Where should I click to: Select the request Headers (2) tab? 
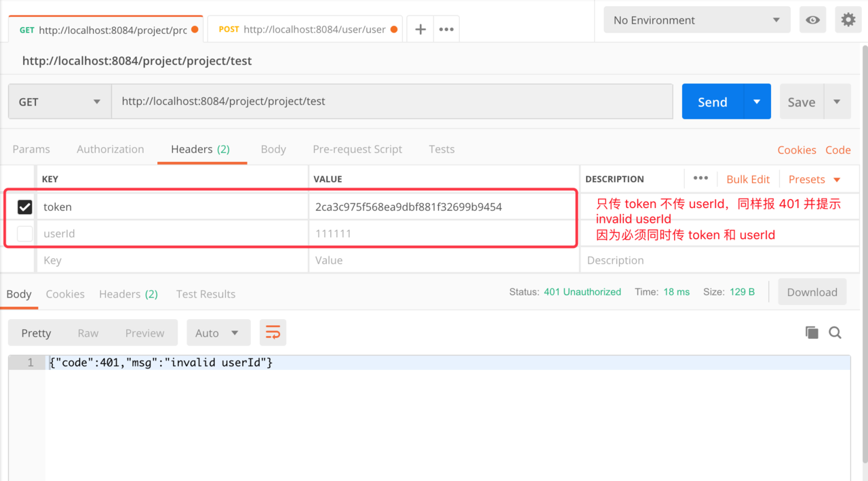[x=200, y=149]
